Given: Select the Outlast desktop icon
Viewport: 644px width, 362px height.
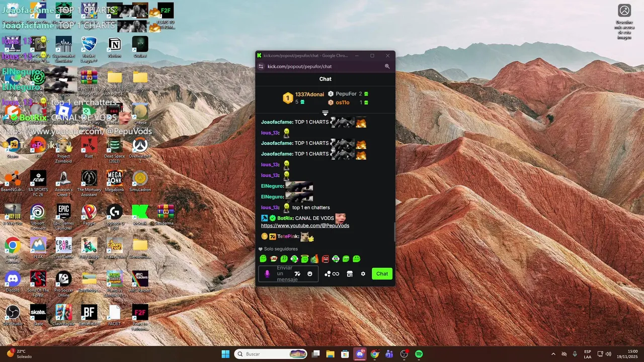Looking at the screenshot, I should pyautogui.click(x=140, y=47).
